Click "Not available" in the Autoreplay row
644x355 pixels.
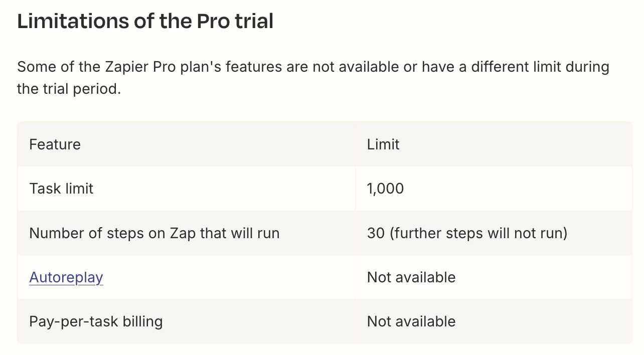click(x=411, y=277)
